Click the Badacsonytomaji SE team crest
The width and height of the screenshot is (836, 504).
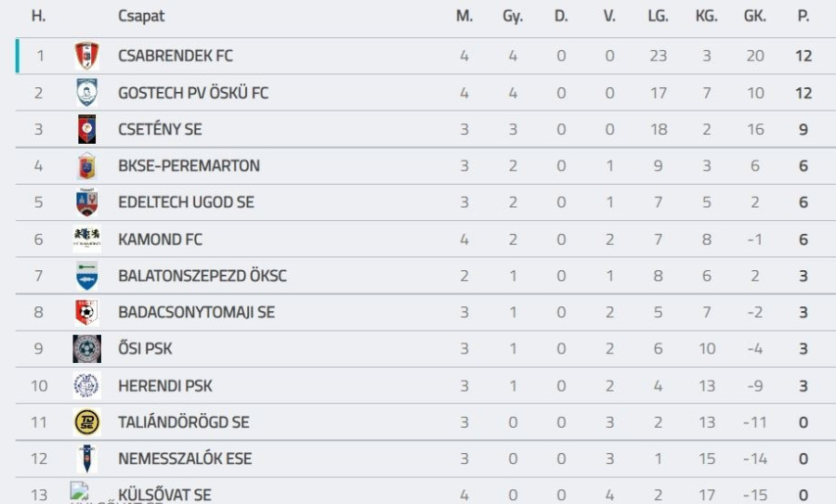(x=86, y=312)
